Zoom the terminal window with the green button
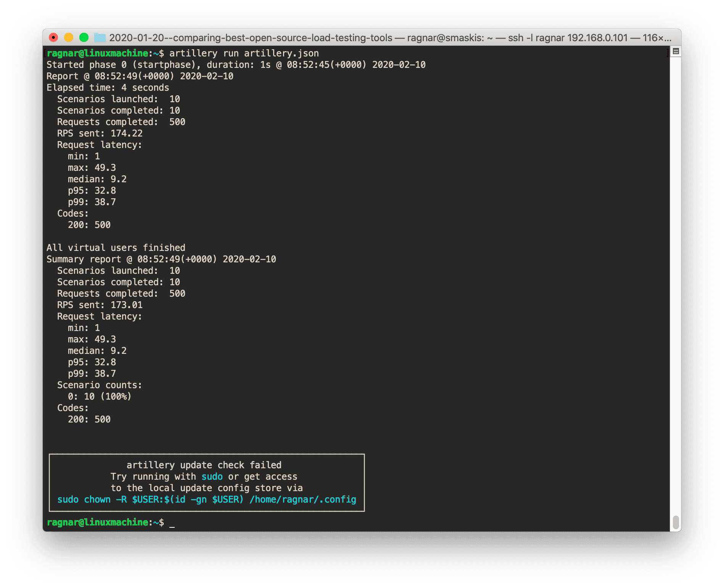The image size is (724, 588). (84, 37)
